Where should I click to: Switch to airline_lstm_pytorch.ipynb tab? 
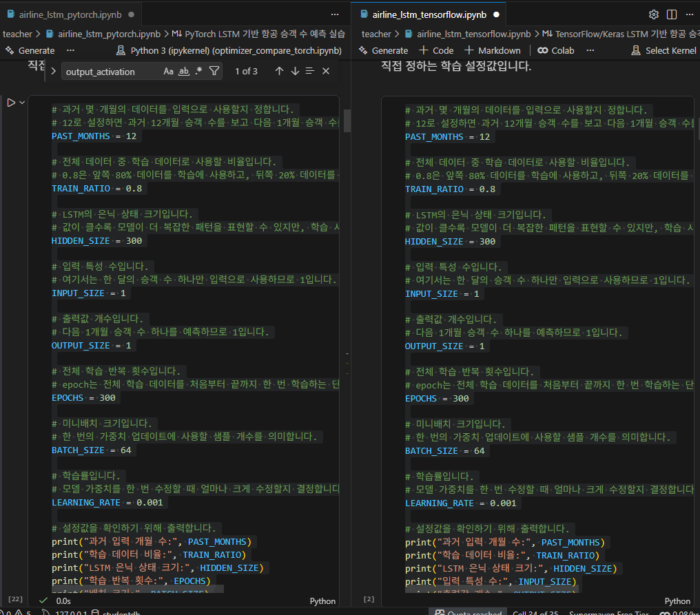point(70,14)
